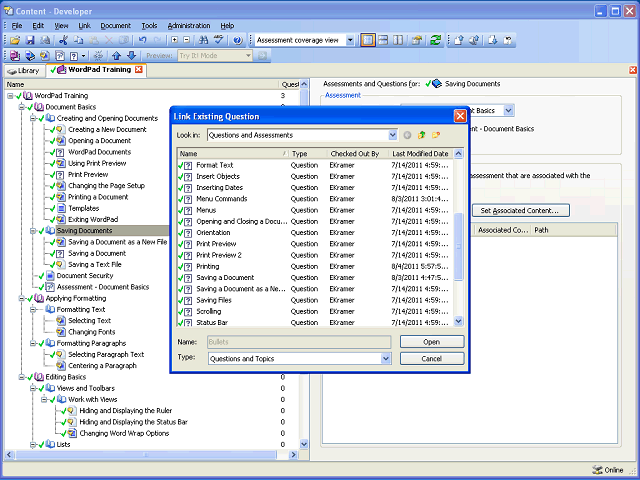Image resolution: width=640 pixels, height=480 pixels.
Task: Select the Saving Files question in the list
Action: (x=214, y=299)
